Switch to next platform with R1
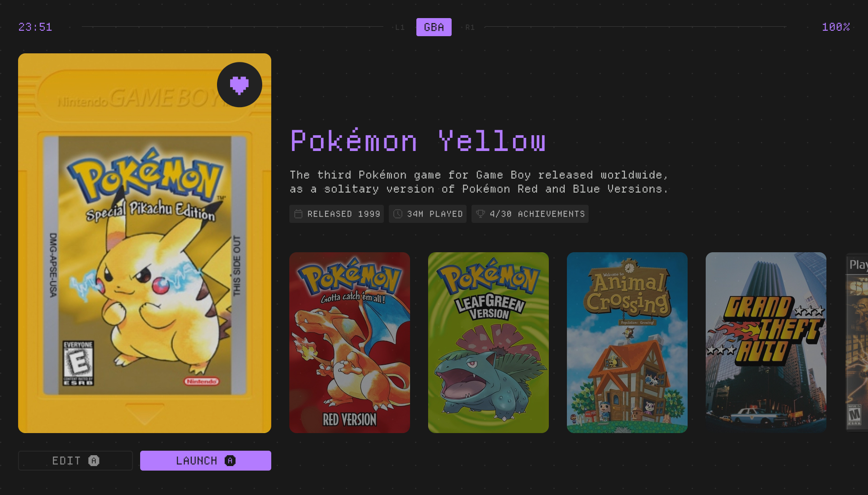 470,28
